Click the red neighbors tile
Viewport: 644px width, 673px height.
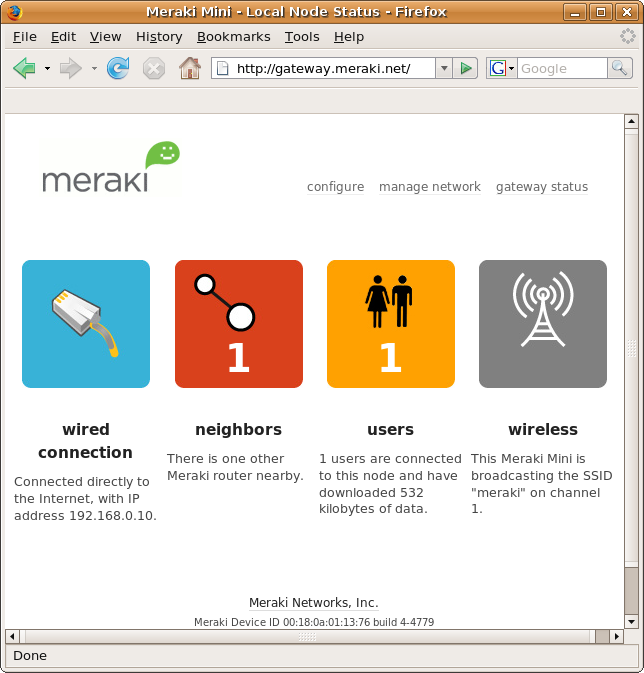[239, 324]
